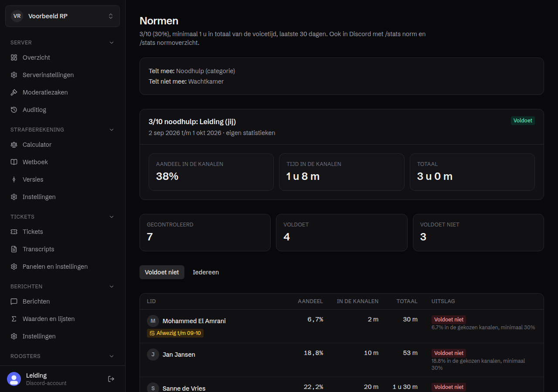This screenshot has height=392, width=558.
Task: Click Mohammed El Amrani's name
Action: [x=194, y=321]
